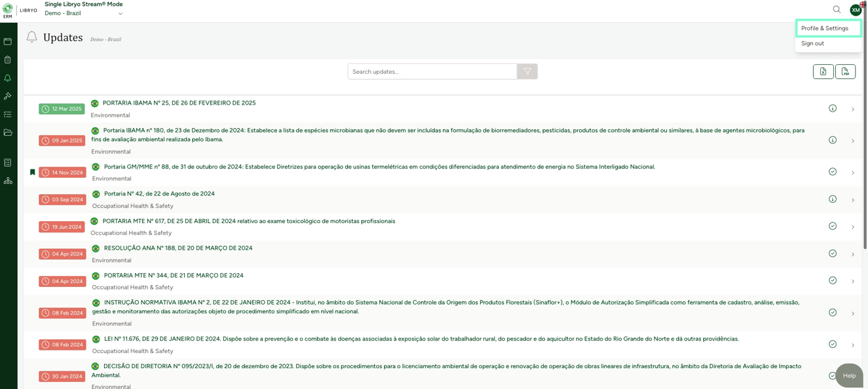Open Portaria IBAMA nº 180 update

(x=448, y=135)
